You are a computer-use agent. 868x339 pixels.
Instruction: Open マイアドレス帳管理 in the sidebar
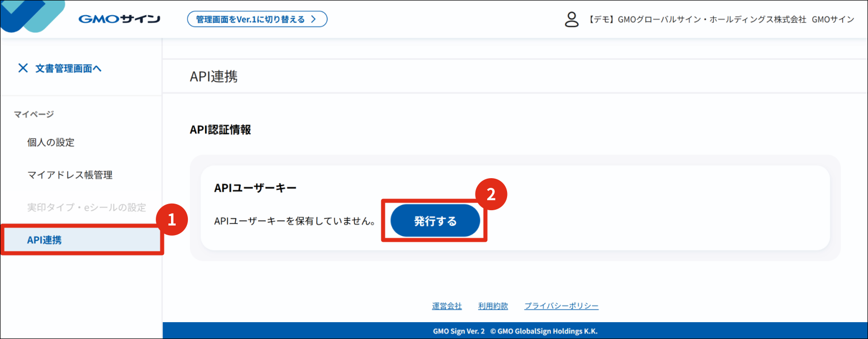point(70,175)
